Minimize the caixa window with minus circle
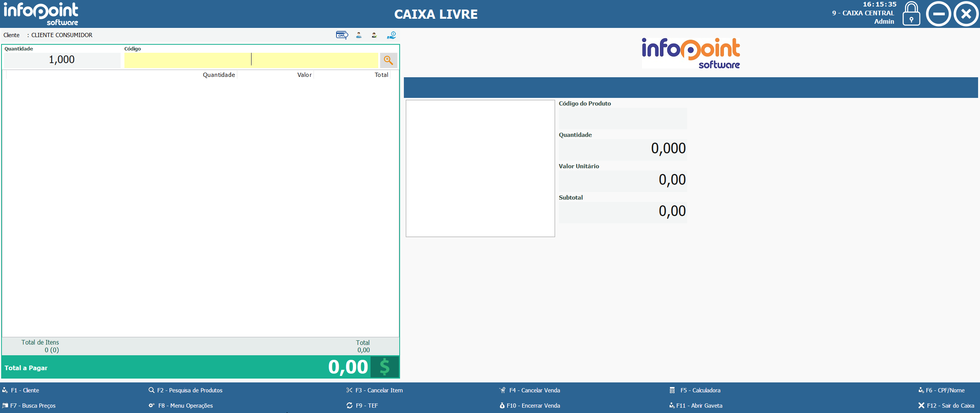980x413 pixels. pyautogui.click(x=938, y=14)
